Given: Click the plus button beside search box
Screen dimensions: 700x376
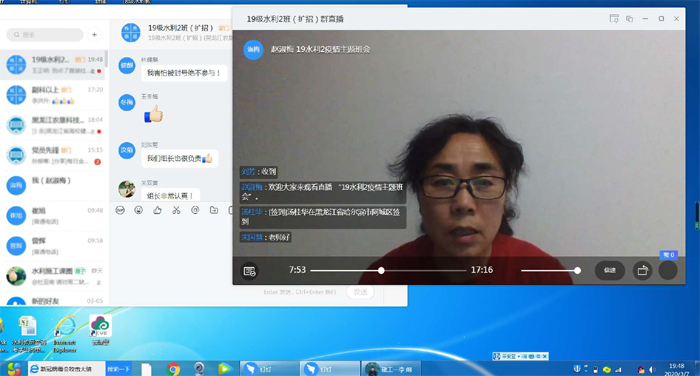Looking at the screenshot, I should click(95, 34).
